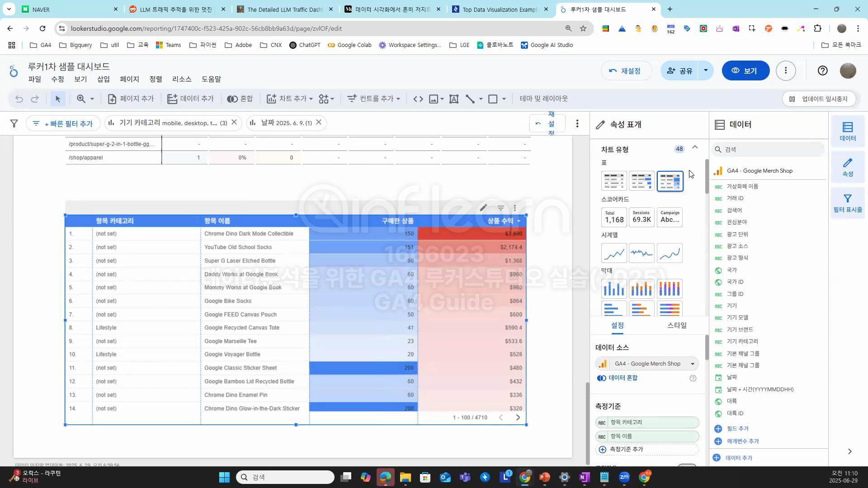Select the rectangle shape tool
The width and height of the screenshot is (868, 488).
(493, 99)
